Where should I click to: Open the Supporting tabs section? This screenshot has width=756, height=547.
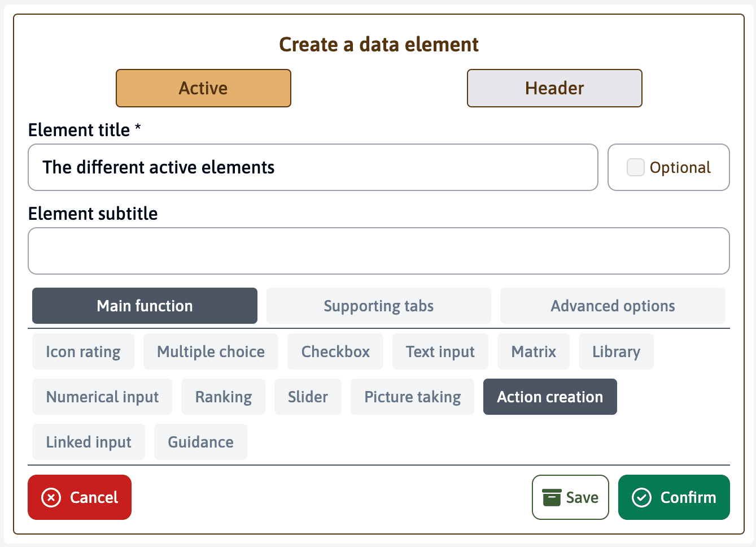pos(378,306)
